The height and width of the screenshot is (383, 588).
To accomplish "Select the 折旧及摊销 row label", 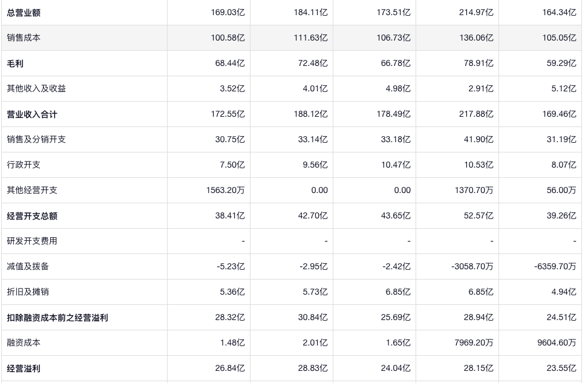I will [x=28, y=292].
